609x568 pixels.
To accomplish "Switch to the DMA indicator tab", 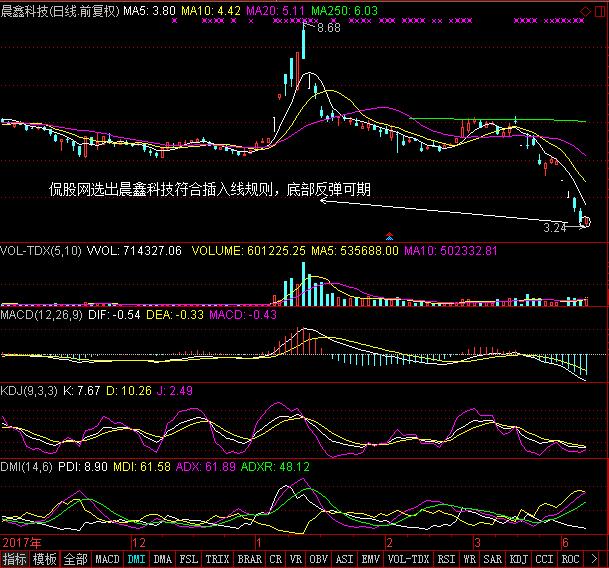I will click(x=162, y=559).
